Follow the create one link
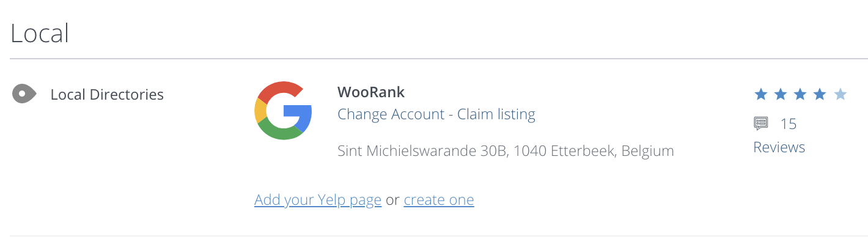 click(x=439, y=200)
